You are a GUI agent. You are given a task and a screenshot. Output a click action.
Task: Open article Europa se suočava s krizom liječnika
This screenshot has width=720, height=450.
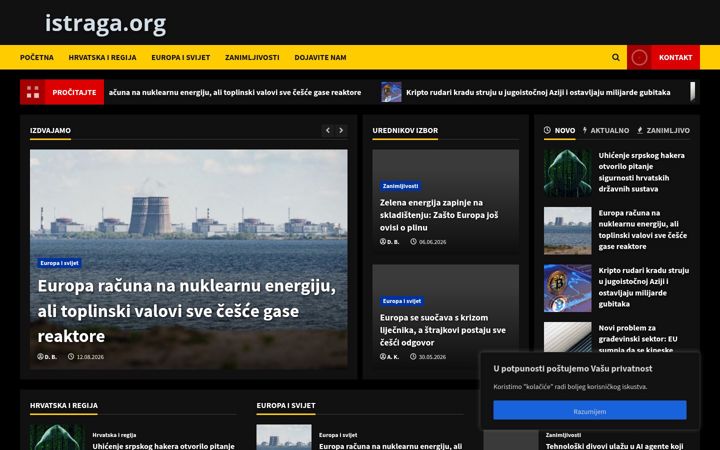(443, 330)
